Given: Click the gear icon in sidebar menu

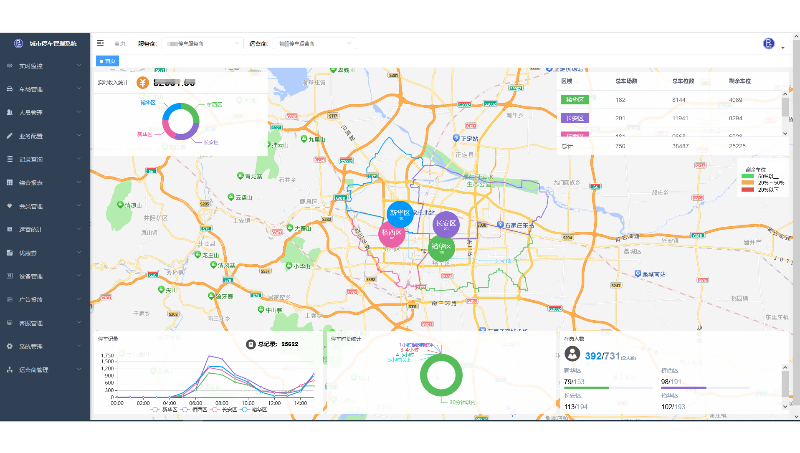Looking at the screenshot, I should [10, 346].
